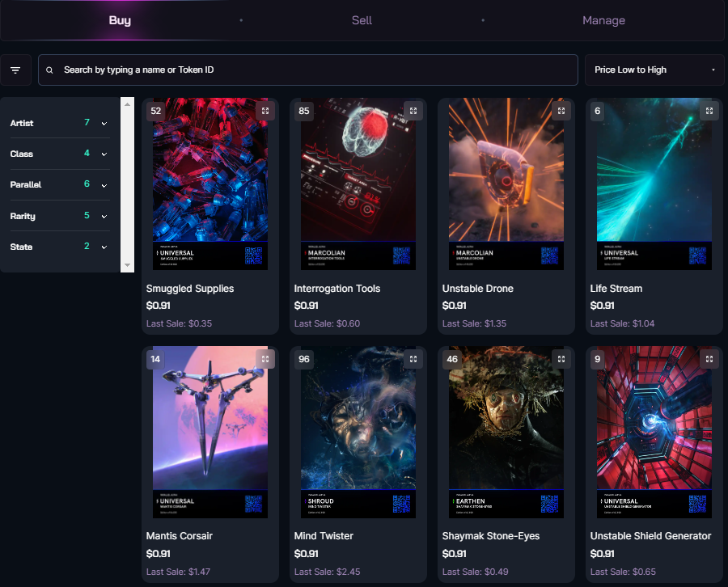
Task: Switch to the Manage tab
Action: 603,20
